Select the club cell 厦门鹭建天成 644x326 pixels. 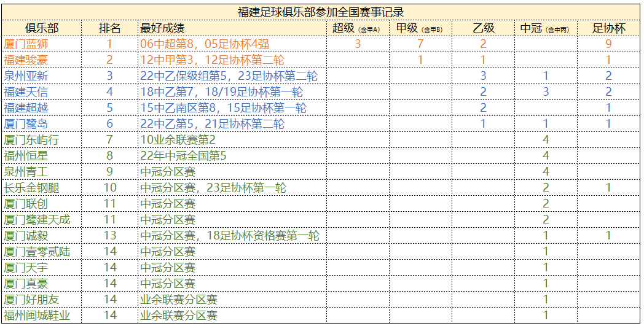click(x=42, y=219)
